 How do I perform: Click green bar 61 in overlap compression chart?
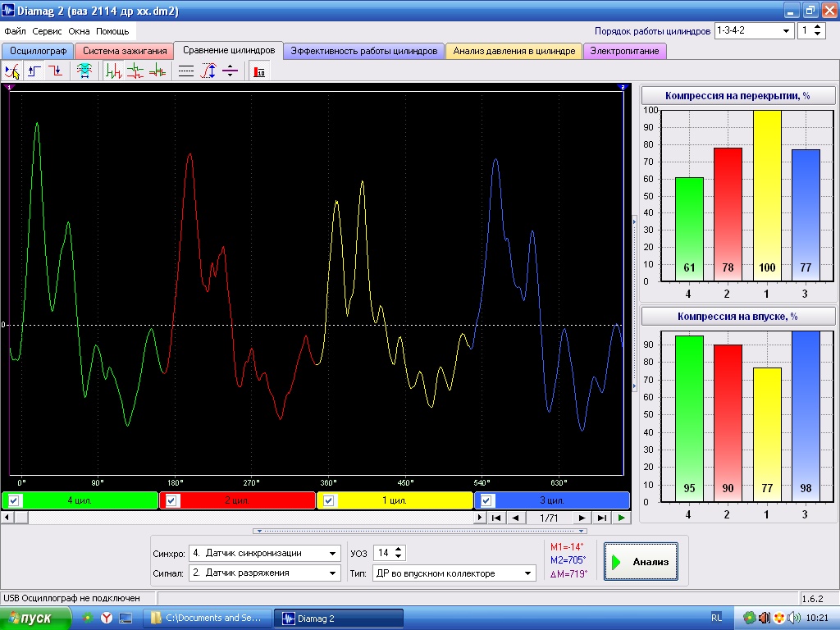[x=689, y=230]
